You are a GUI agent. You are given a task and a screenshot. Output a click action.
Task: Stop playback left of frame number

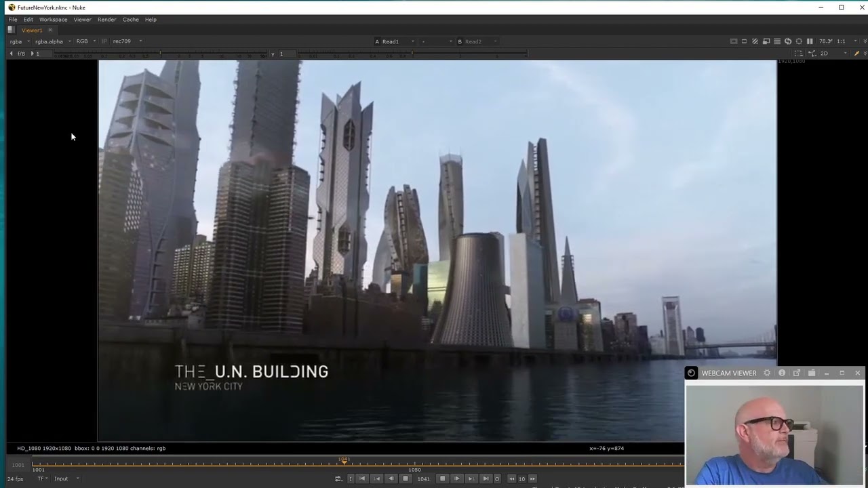(x=406, y=479)
